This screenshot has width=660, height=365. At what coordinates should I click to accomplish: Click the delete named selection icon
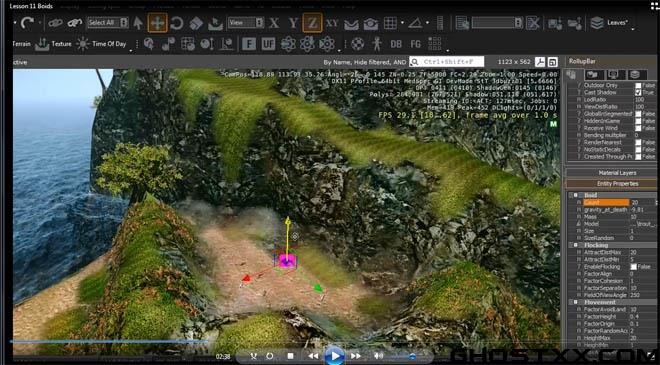coord(532,23)
